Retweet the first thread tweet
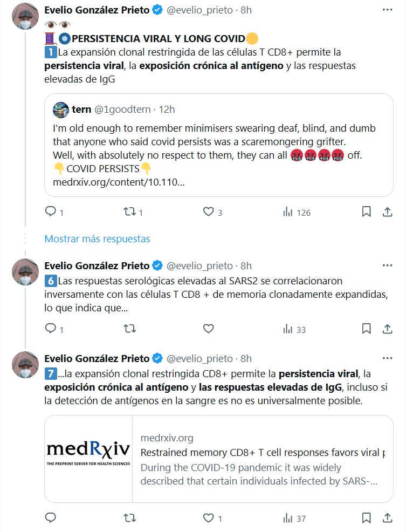The width and height of the screenshot is (413, 532). pyautogui.click(x=129, y=212)
